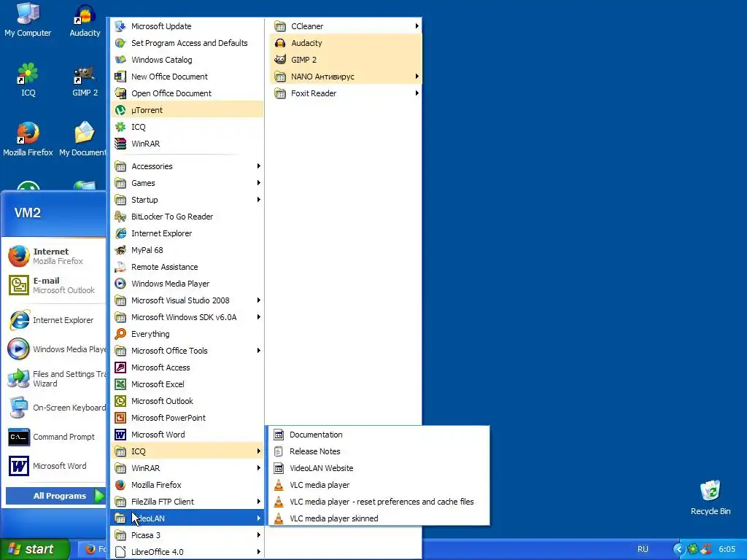This screenshot has height=560, width=747.
Task: Launch WinRAR program with books icon
Action: [x=187, y=144]
